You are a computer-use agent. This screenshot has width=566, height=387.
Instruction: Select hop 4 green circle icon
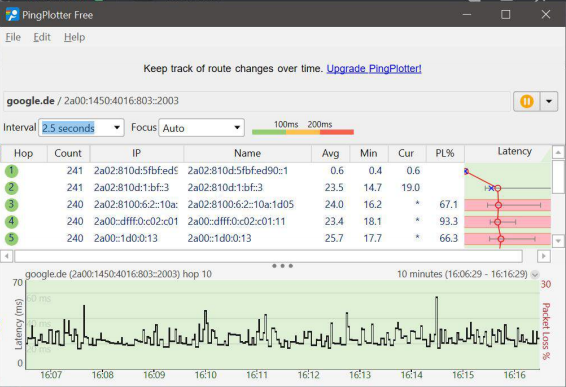tap(11, 221)
